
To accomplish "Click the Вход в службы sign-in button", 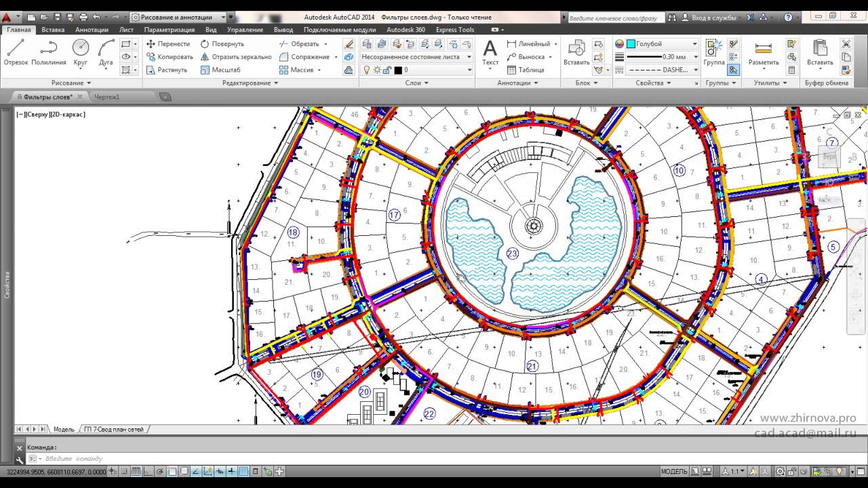I will [715, 18].
